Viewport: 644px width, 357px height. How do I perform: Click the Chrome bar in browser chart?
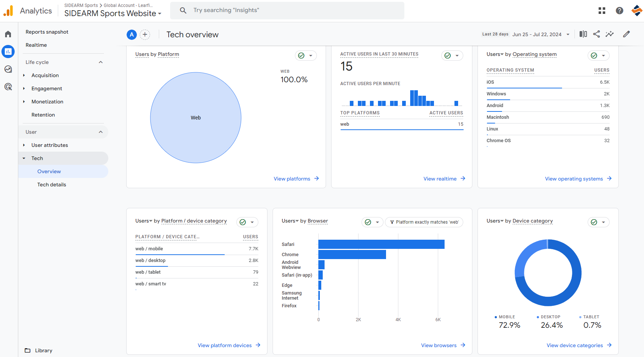352,254
